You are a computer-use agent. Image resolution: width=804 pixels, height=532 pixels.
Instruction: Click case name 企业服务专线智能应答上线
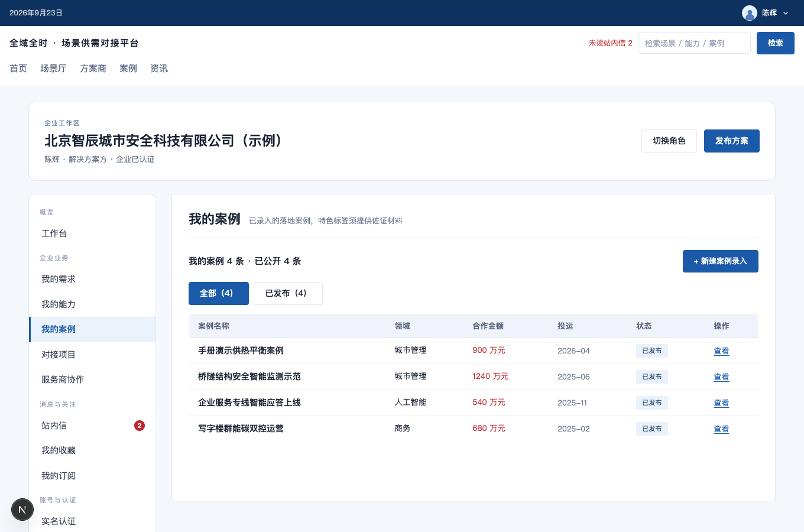[249, 403]
